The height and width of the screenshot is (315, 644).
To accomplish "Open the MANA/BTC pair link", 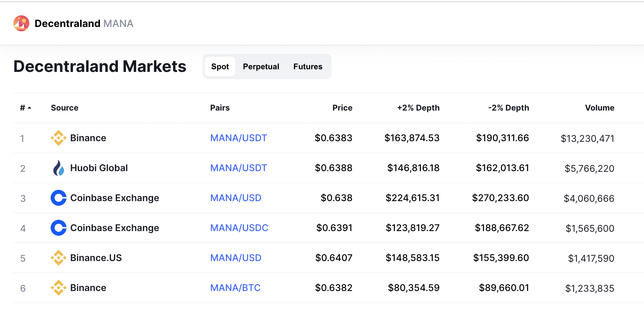I will tap(235, 288).
